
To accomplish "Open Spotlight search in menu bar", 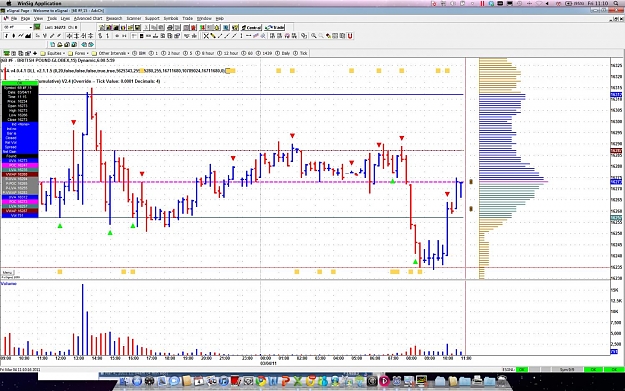I will coord(615,3).
